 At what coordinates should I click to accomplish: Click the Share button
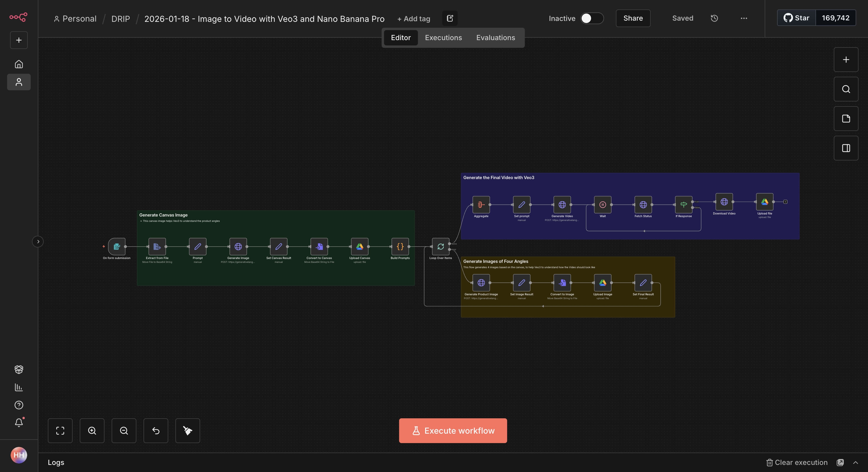click(x=633, y=18)
